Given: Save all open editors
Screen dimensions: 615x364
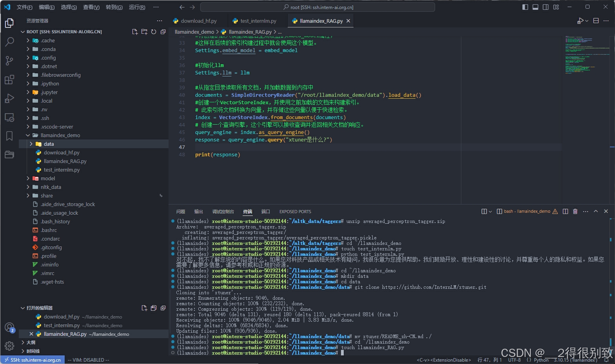Looking at the screenshot, I should point(154,308).
